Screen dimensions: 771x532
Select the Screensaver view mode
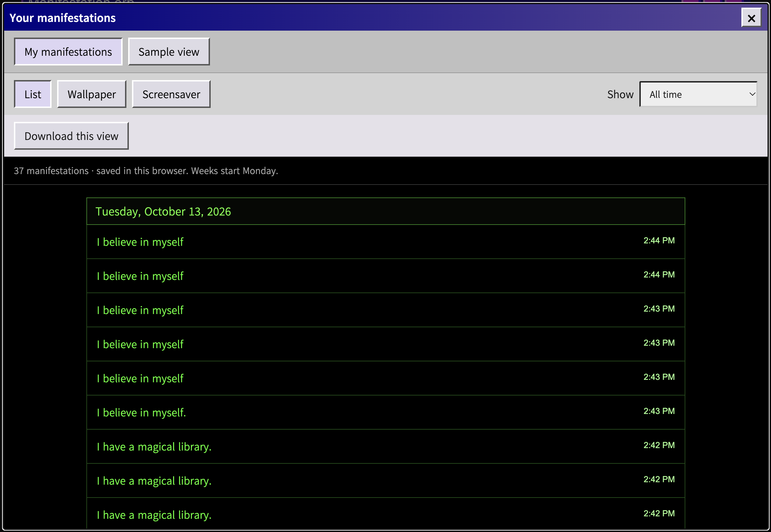point(171,94)
